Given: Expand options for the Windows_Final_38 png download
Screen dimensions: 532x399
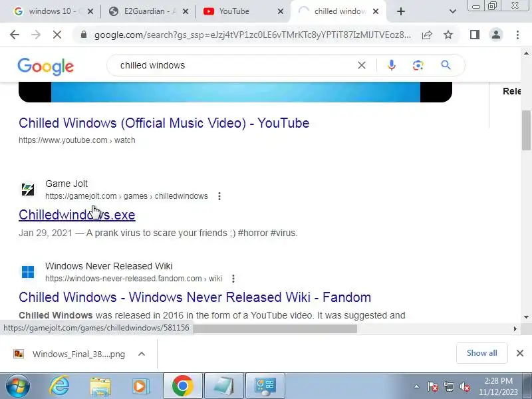Looking at the screenshot, I should coord(142,354).
